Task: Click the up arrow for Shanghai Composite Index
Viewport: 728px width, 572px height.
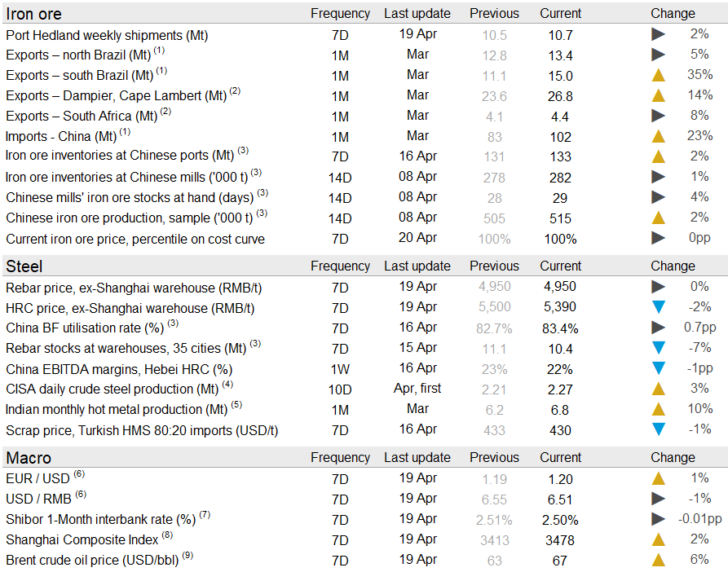Action: [658, 539]
